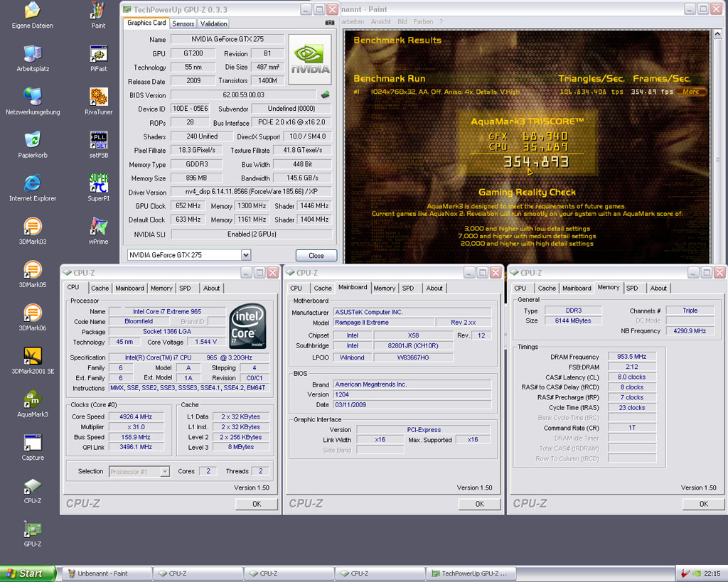Click NVIDIA logo in GPU-Z
Screen dimensions: 728x582
(x=310, y=60)
